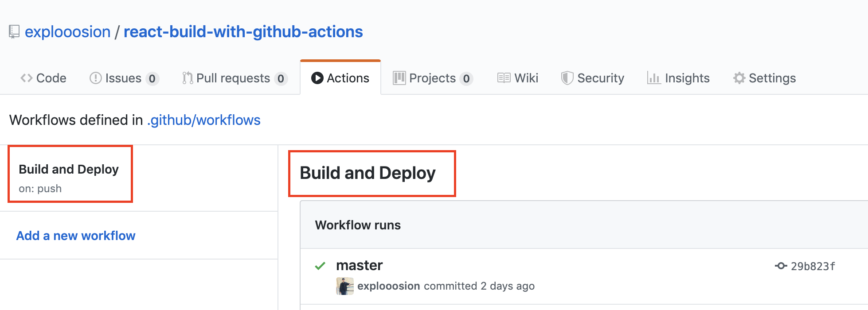Switch to the Code tab
The image size is (868, 310).
(43, 78)
